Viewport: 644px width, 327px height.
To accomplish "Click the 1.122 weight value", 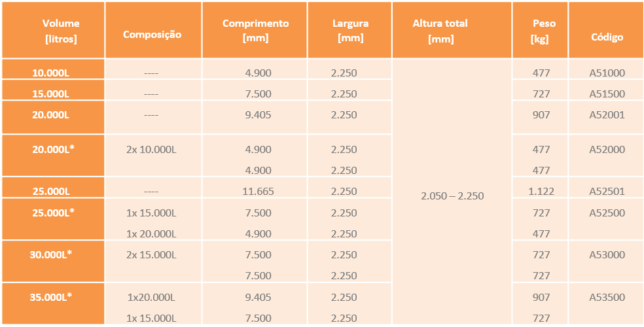I will (541, 192).
